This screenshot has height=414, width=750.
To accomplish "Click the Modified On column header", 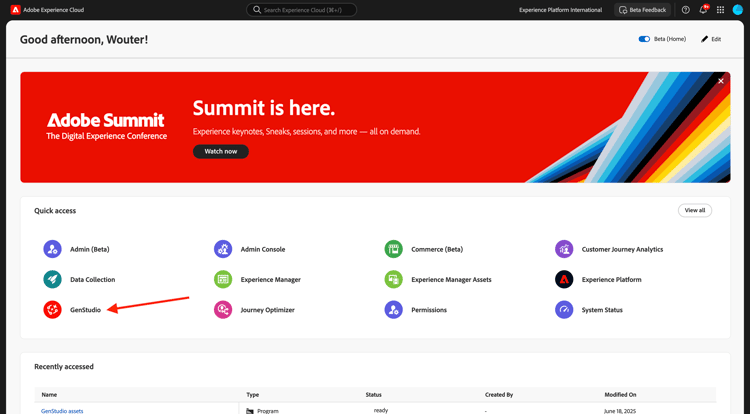I will [620, 394].
